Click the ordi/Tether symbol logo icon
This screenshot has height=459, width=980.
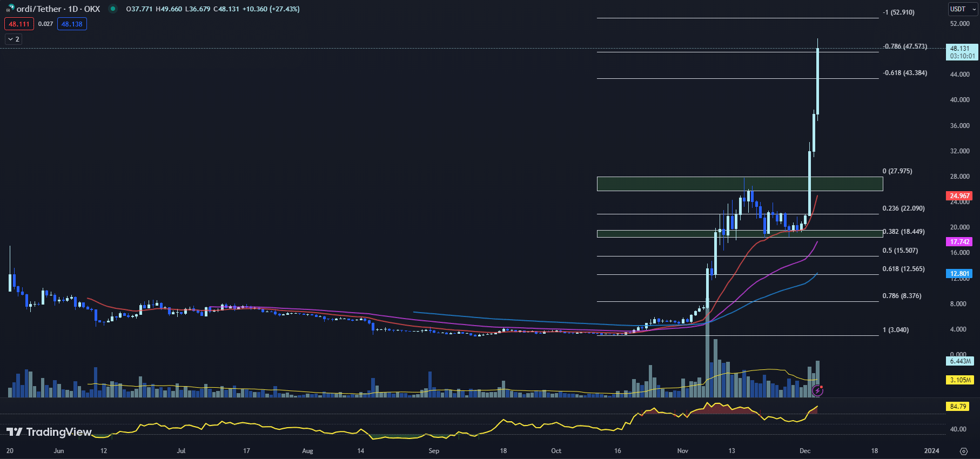10,9
